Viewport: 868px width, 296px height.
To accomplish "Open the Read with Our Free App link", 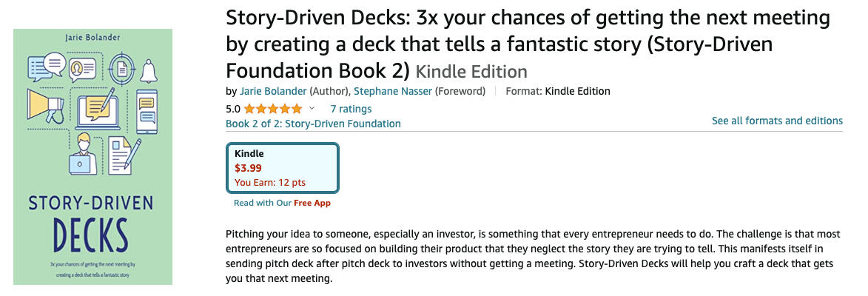I will [282, 203].
